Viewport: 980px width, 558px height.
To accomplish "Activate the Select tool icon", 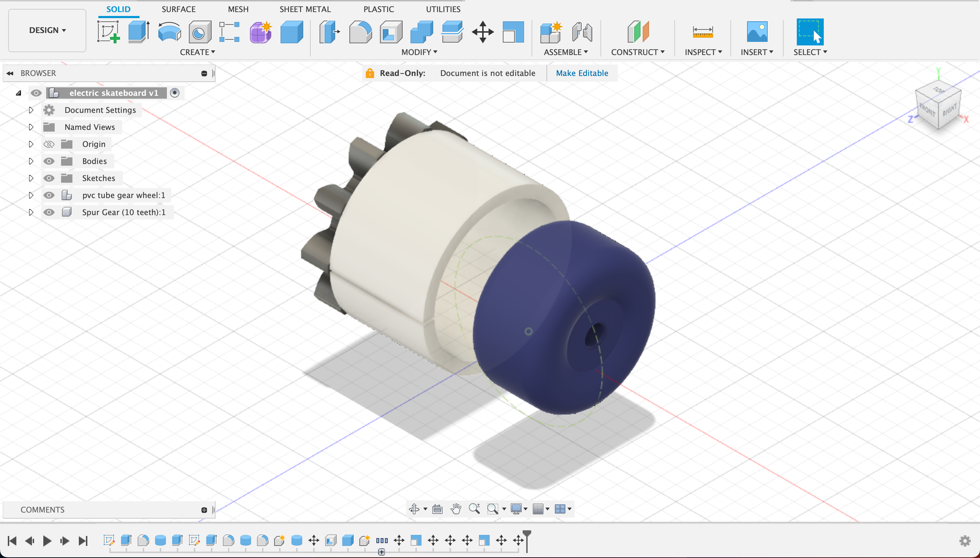I will pos(810,32).
